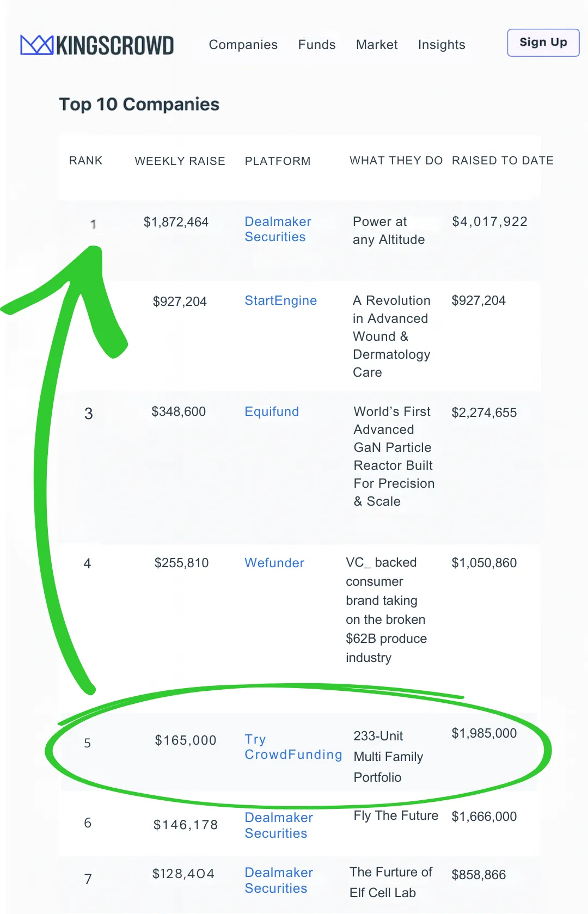Image resolution: width=588 pixels, height=914 pixels.
Task: Click the Power at any Altitude description
Action: tap(388, 230)
